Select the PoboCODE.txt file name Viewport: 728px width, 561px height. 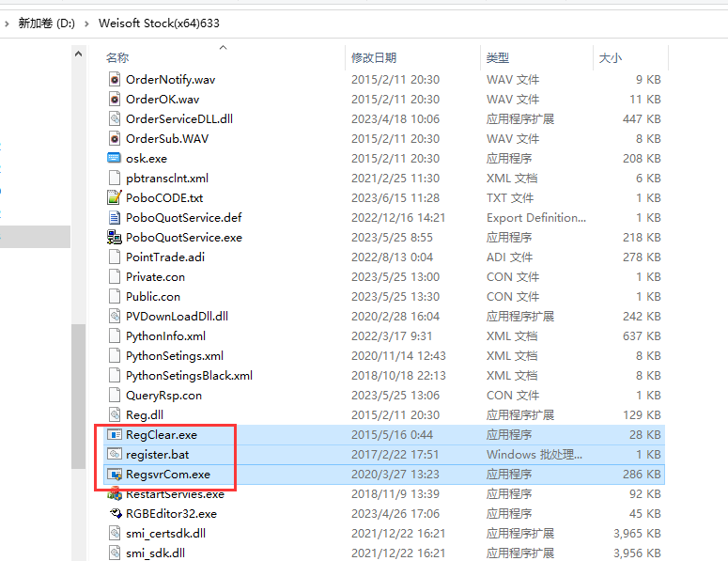(x=164, y=198)
